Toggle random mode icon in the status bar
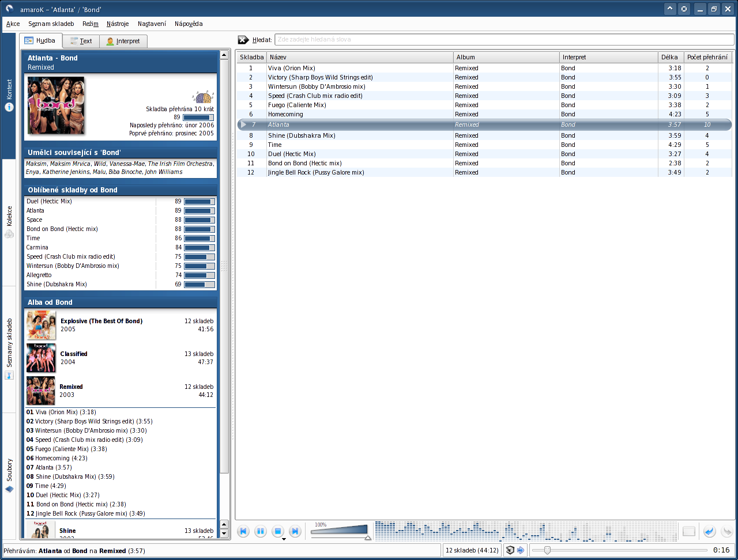 tap(510, 550)
